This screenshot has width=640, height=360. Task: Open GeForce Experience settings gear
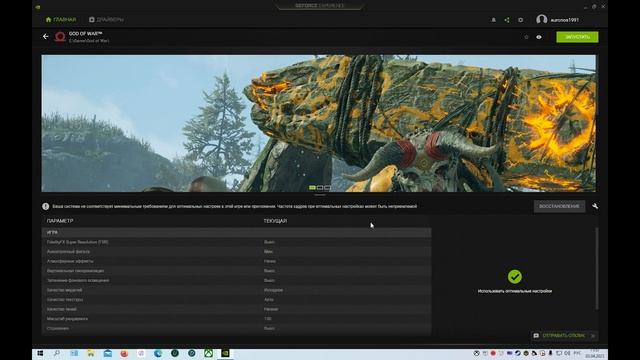point(520,20)
